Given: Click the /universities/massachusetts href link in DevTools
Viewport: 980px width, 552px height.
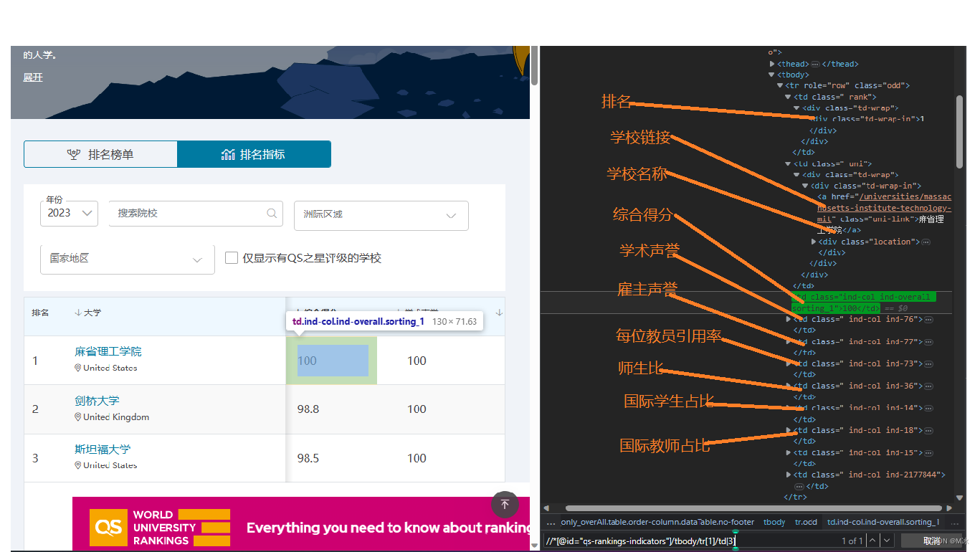Looking at the screenshot, I should click(884, 208).
